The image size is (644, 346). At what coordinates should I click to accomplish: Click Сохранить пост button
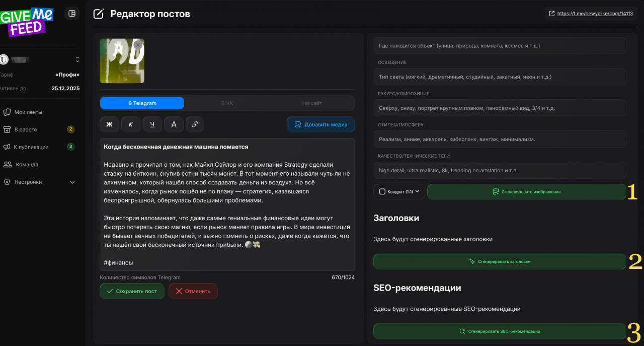pyautogui.click(x=132, y=291)
